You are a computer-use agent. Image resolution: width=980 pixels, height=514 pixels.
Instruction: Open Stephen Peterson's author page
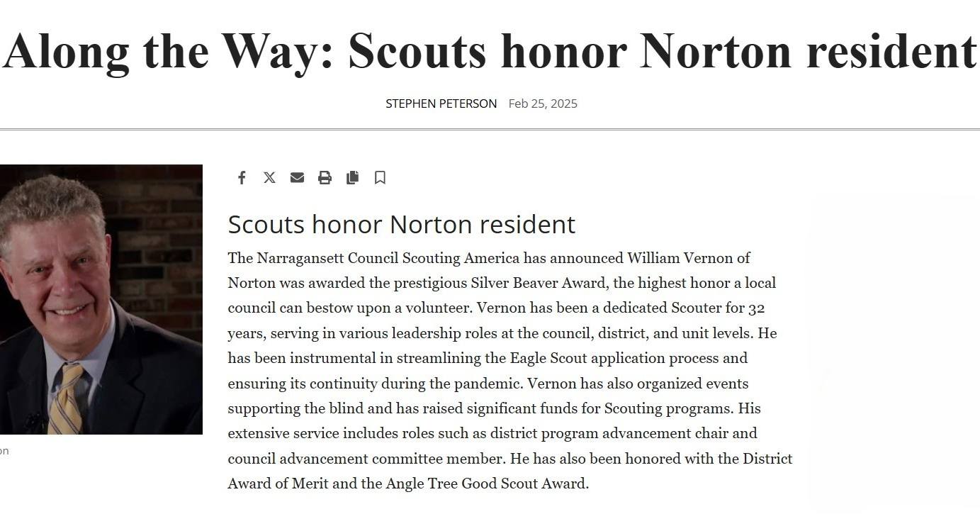tap(441, 104)
